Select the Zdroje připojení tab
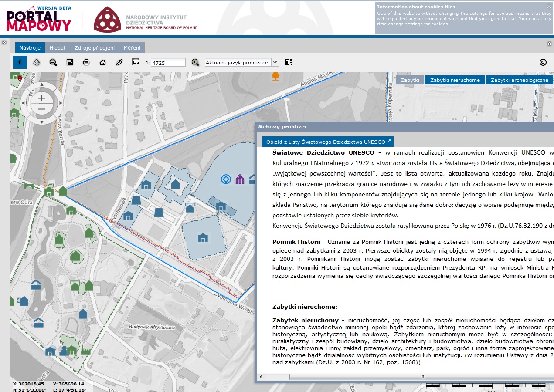The image size is (554, 392). 95,48
